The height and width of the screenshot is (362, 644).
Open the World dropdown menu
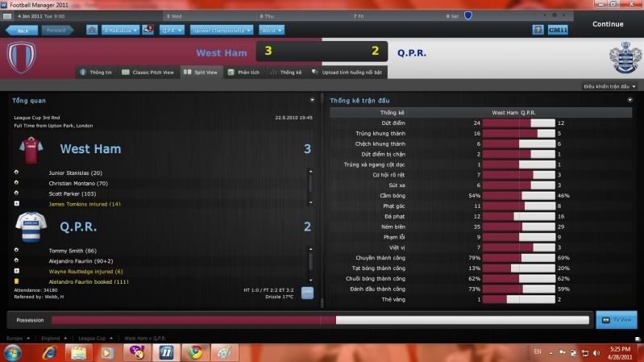click(272, 30)
